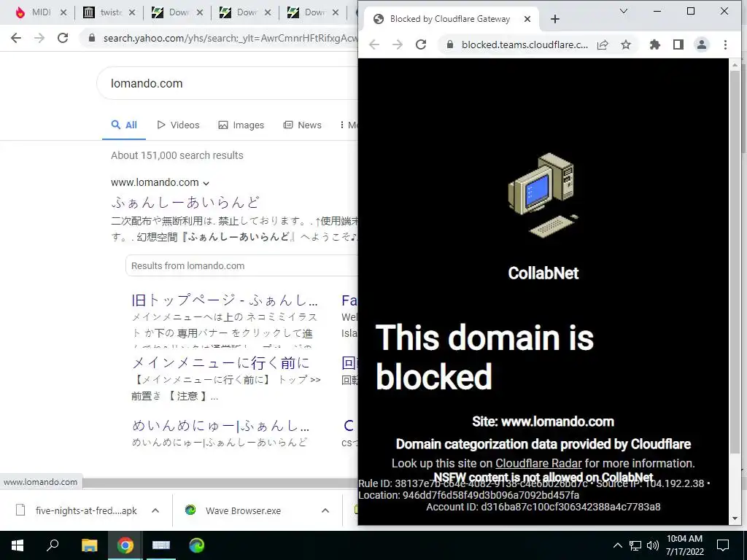Click forward arrow in Cloudflare blocked window
The image size is (747, 560).
tap(398, 44)
